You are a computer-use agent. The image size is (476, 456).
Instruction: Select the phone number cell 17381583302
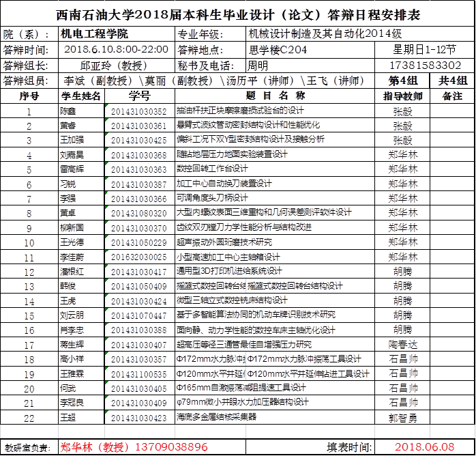tap(424, 66)
